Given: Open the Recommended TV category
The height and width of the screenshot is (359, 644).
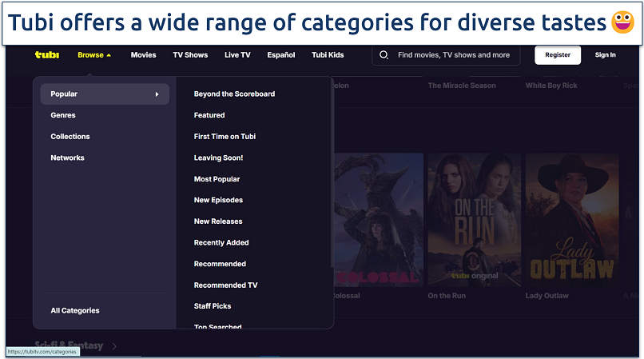Looking at the screenshot, I should [x=226, y=285].
